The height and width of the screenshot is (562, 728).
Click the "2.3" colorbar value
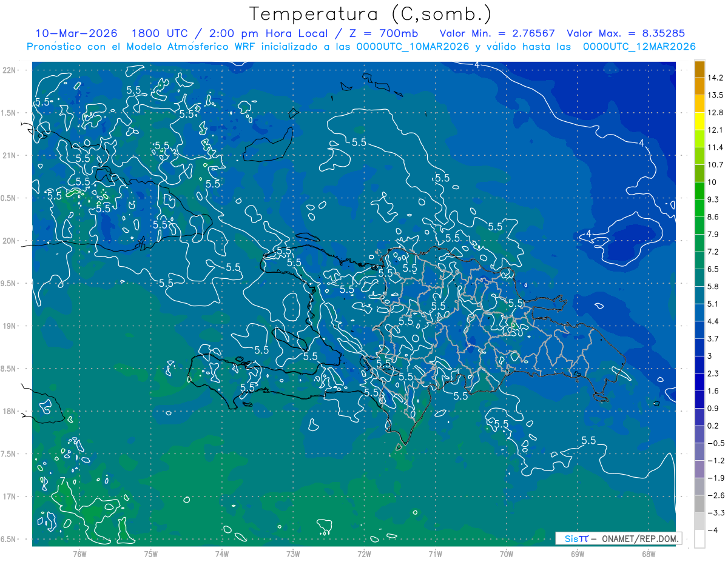(x=713, y=373)
